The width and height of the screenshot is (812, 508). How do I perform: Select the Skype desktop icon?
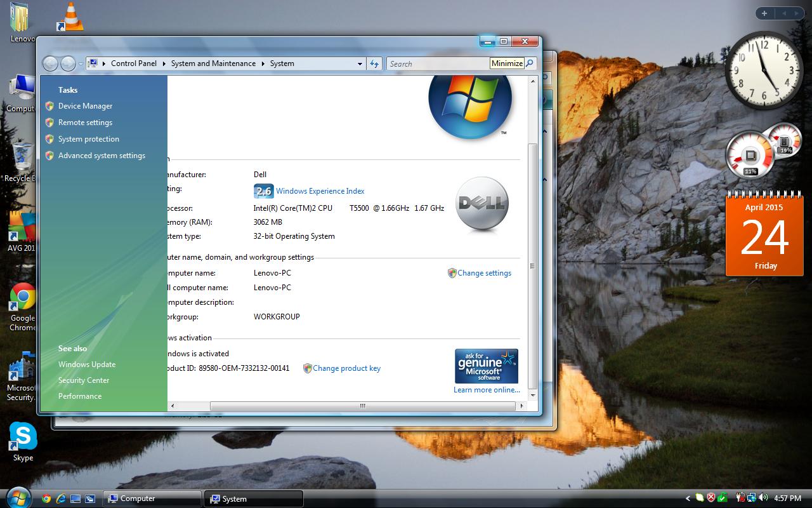click(x=23, y=442)
